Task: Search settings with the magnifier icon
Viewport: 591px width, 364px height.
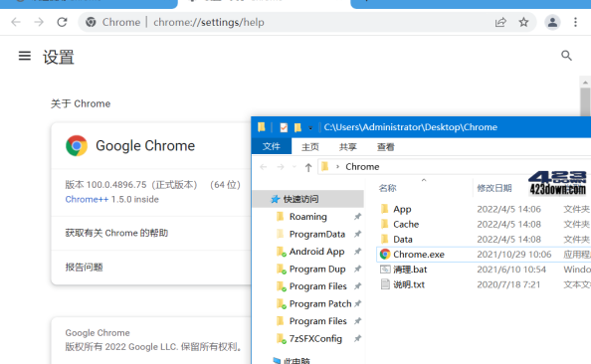Action: tap(566, 56)
